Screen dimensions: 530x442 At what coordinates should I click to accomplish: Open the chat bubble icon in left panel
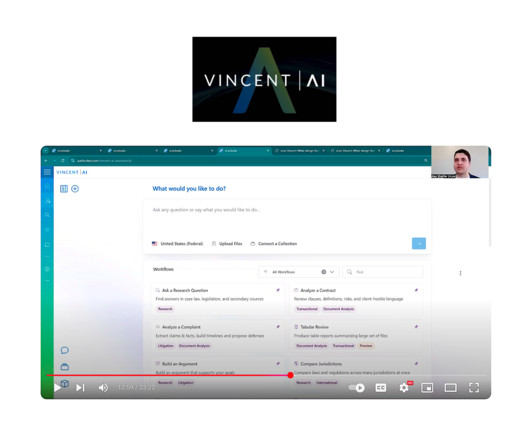point(65,350)
